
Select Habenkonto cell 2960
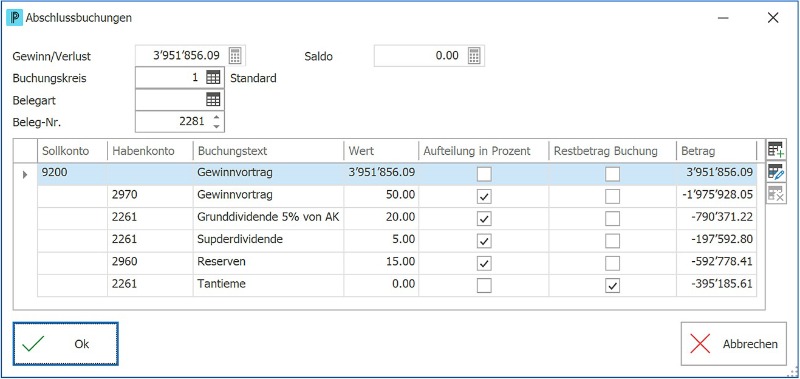coord(150,262)
